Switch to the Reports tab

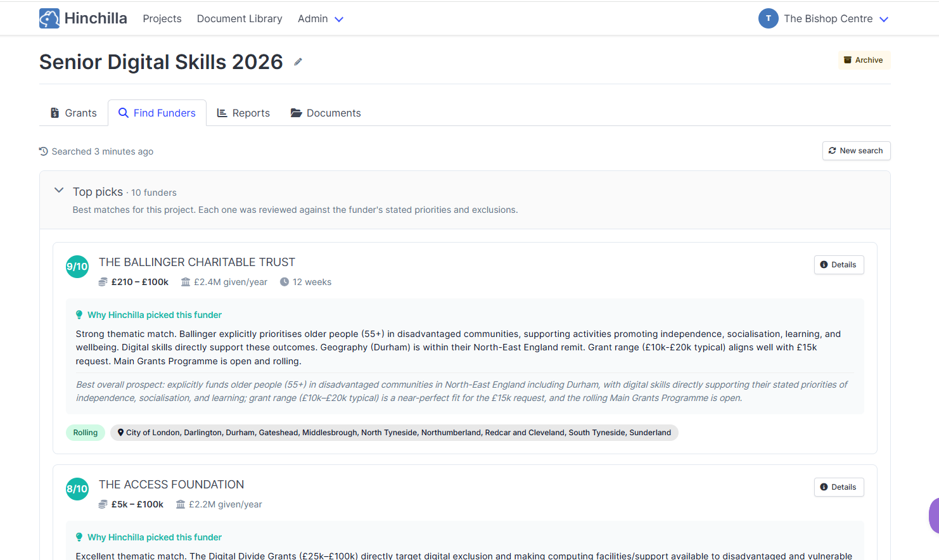243,113
